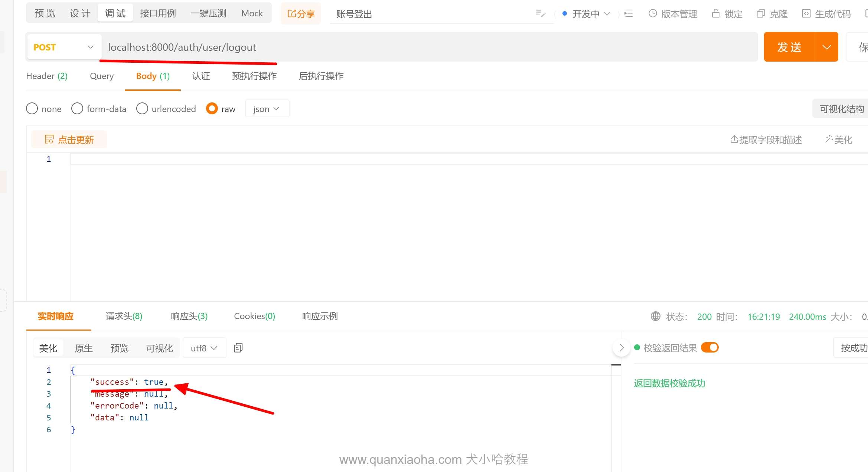The width and height of the screenshot is (868, 472).
Task: Switch to the Header (2) tab
Action: [47, 76]
